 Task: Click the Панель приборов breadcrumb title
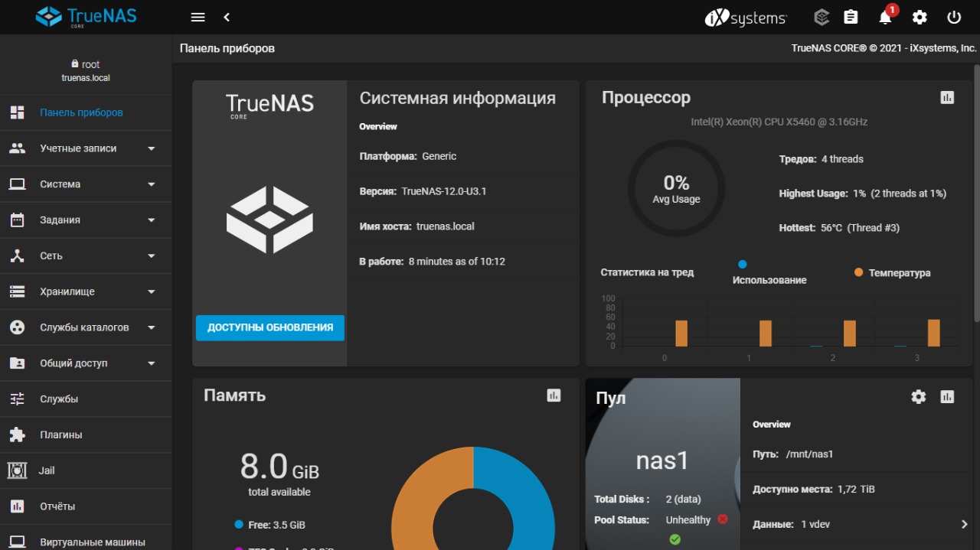[227, 48]
